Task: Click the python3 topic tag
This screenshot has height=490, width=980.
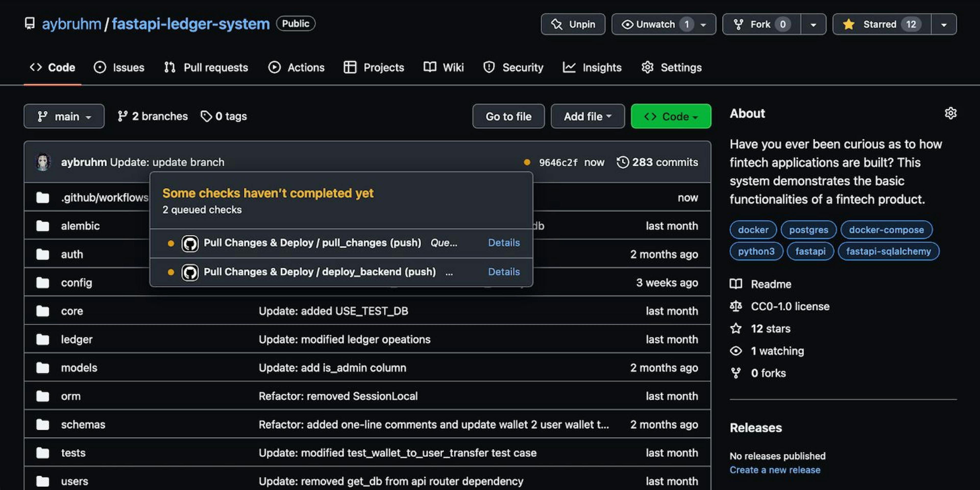Action: (x=756, y=251)
